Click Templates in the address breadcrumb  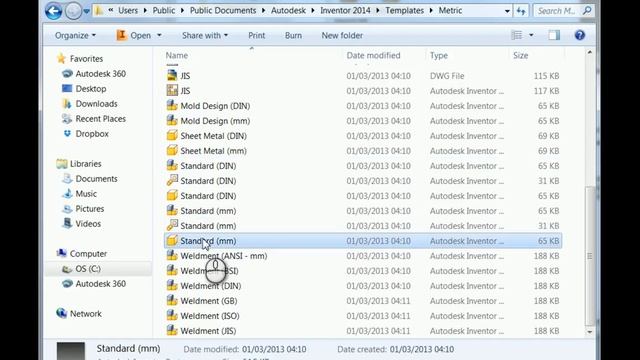click(404, 11)
